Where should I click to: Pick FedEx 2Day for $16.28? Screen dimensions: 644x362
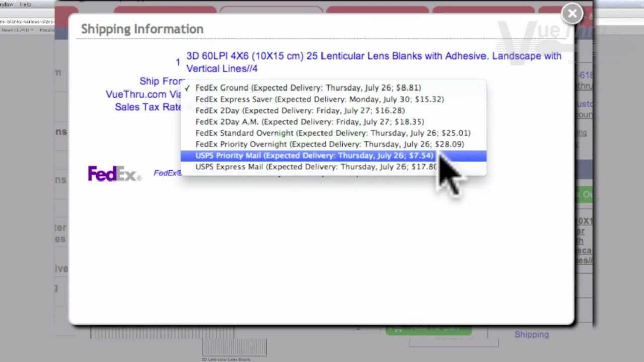click(x=333, y=110)
